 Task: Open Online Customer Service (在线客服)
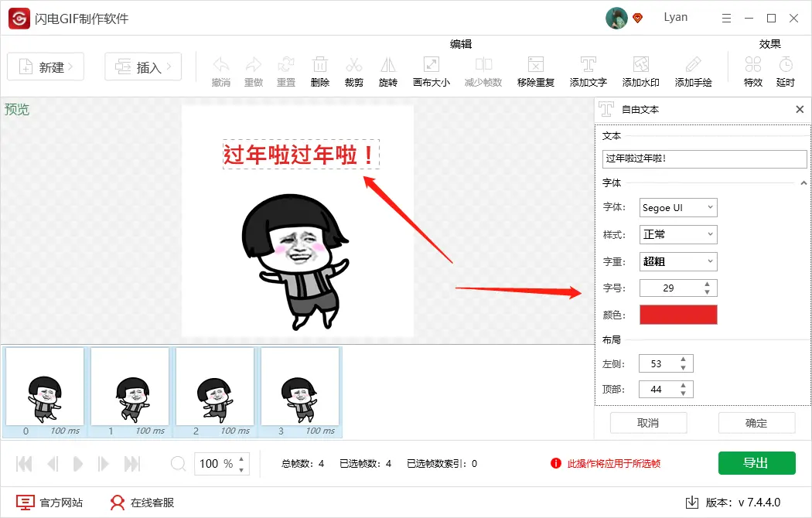pos(142,503)
